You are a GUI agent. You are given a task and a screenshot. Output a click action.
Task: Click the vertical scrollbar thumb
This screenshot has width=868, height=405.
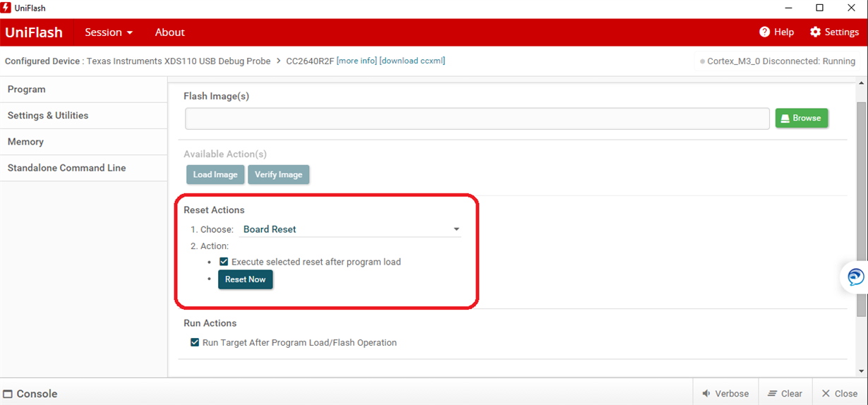[861, 209]
